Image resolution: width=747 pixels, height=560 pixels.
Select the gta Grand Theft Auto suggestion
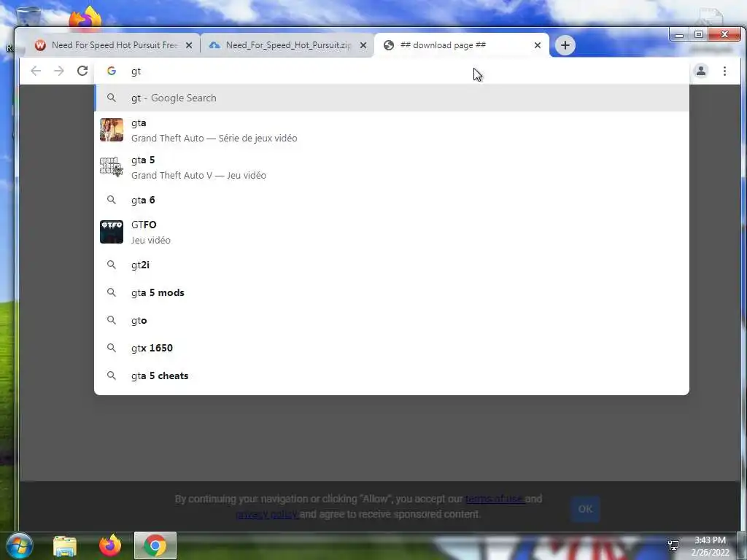click(x=392, y=130)
